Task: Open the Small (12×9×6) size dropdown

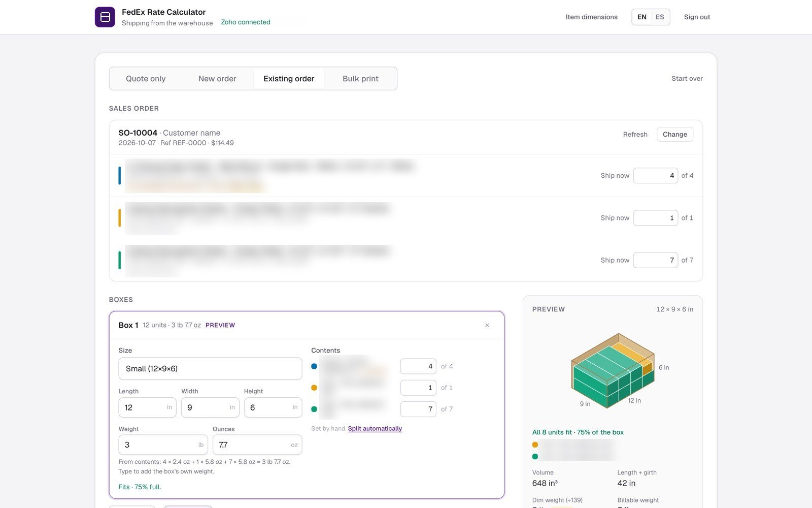Action: coord(210,368)
